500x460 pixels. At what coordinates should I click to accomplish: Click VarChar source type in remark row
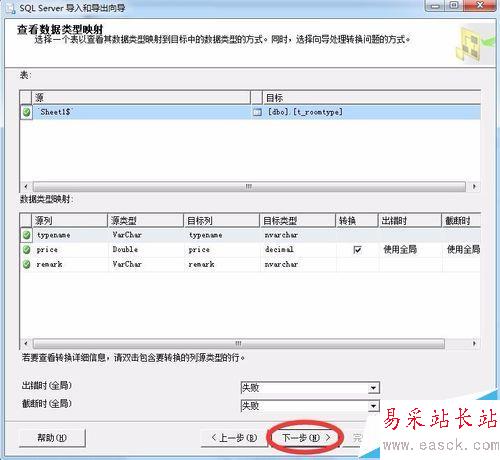(x=146, y=264)
